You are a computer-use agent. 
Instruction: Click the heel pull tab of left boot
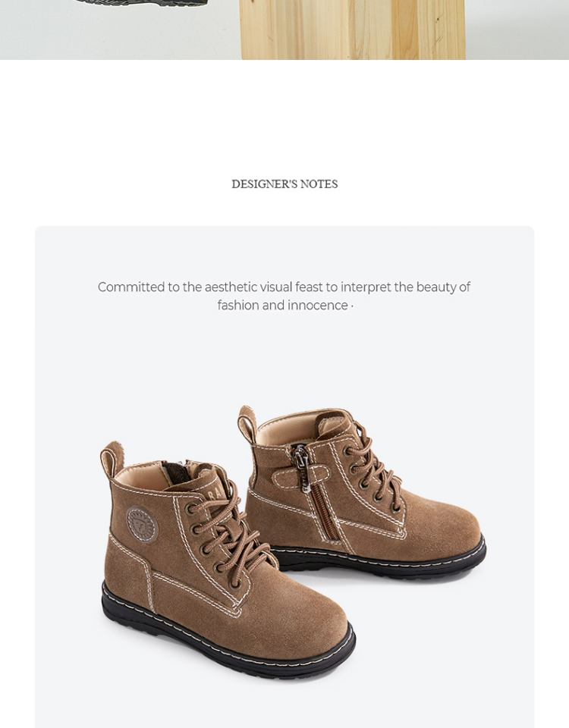[112, 460]
